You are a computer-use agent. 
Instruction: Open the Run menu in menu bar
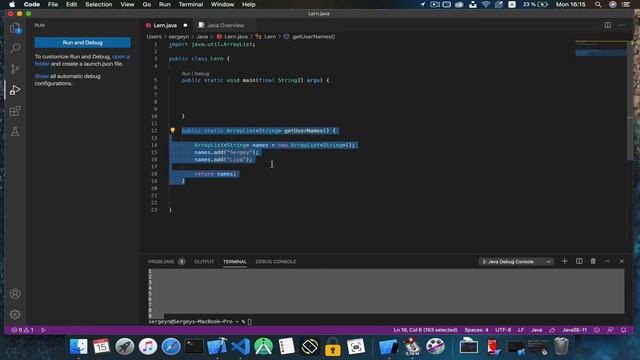164,4
